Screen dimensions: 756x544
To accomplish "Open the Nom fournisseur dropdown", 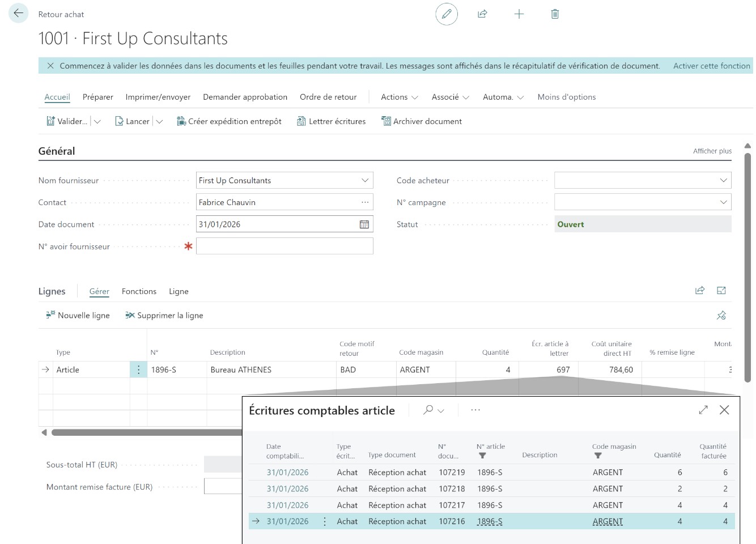I will click(x=365, y=180).
